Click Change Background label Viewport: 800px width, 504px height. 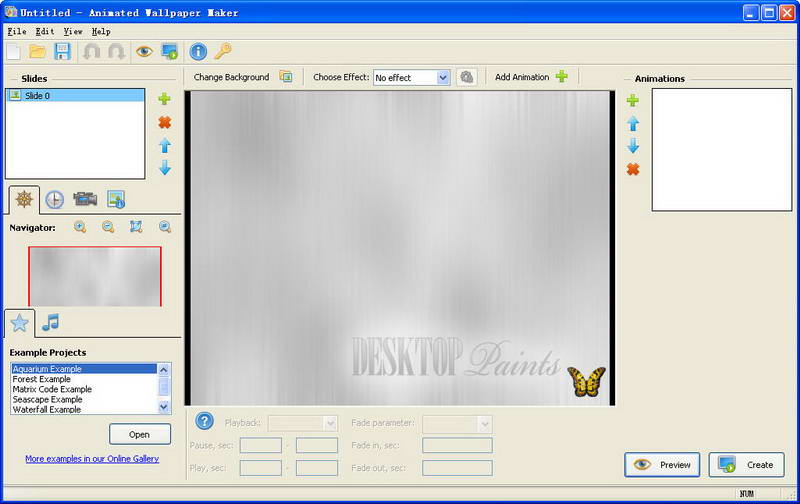point(231,77)
